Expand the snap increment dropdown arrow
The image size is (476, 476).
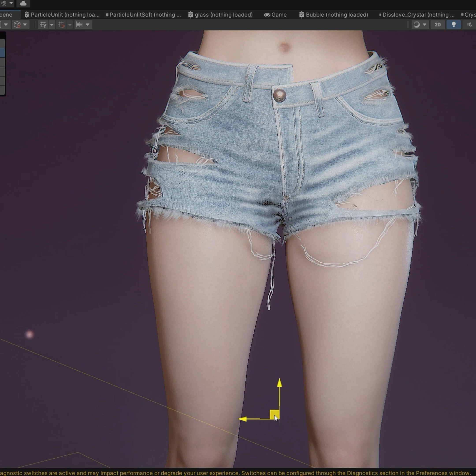(87, 25)
